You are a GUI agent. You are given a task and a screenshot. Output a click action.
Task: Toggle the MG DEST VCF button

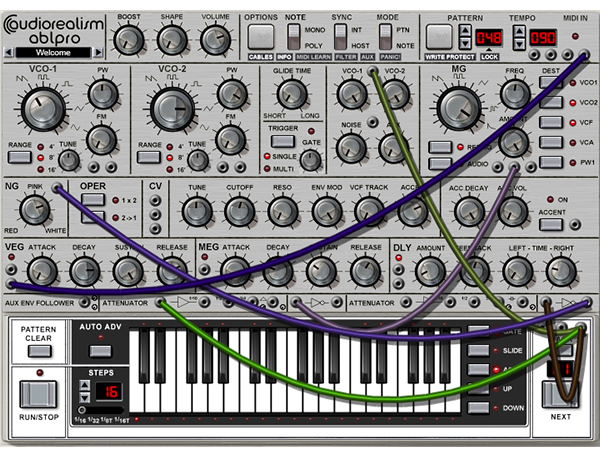[x=551, y=122]
